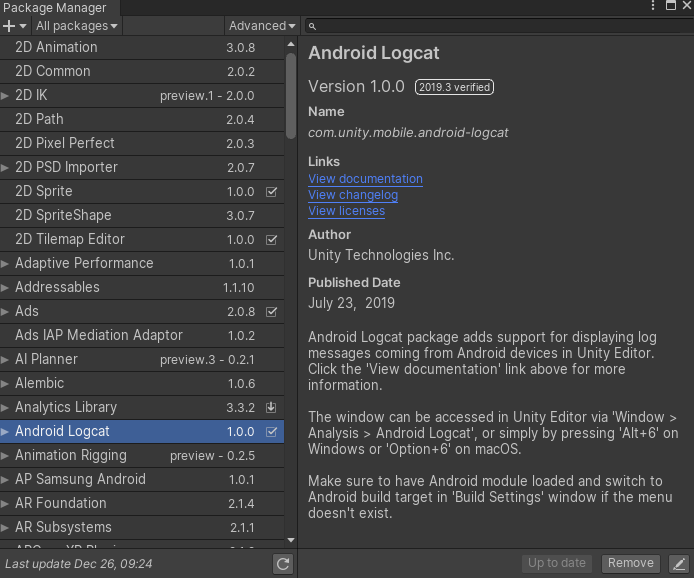694x578 pixels.
Task: Click the Up to date button
Action: pos(557,563)
